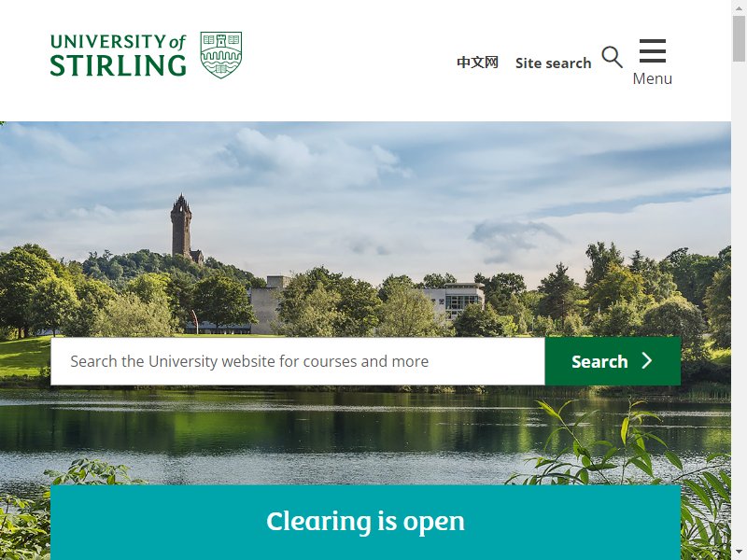Click the University of Stirling wordmark

tap(118, 55)
